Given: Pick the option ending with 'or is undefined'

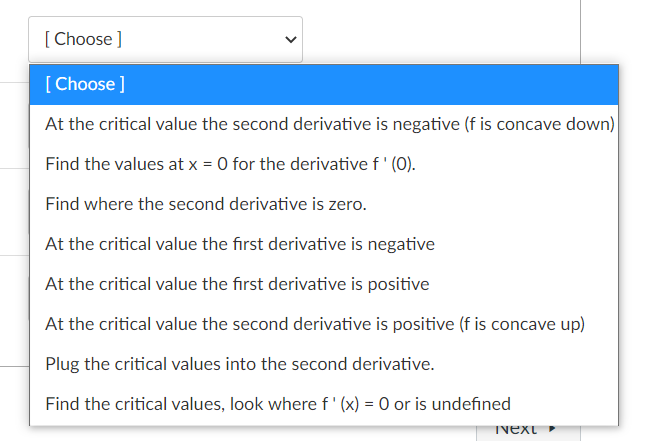Looking at the screenshot, I should point(324,404).
